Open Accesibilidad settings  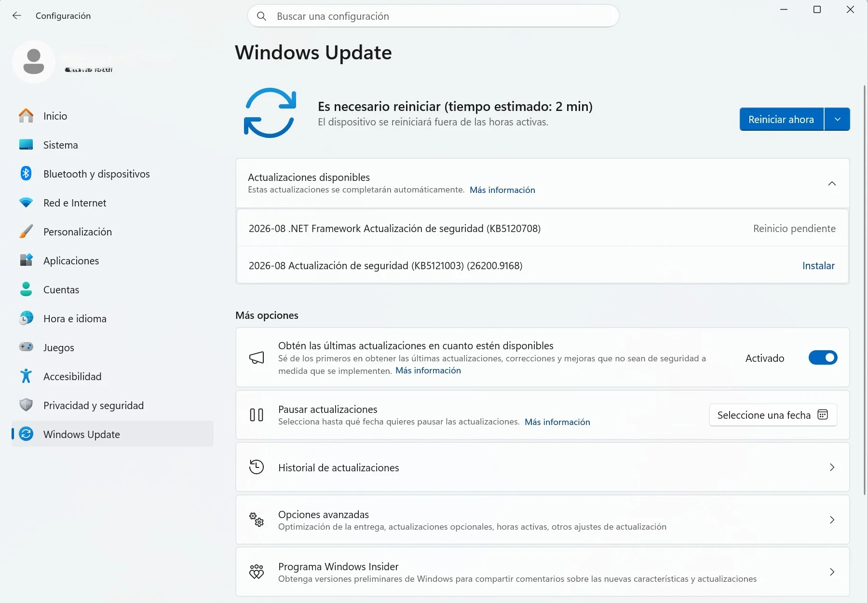(112, 376)
